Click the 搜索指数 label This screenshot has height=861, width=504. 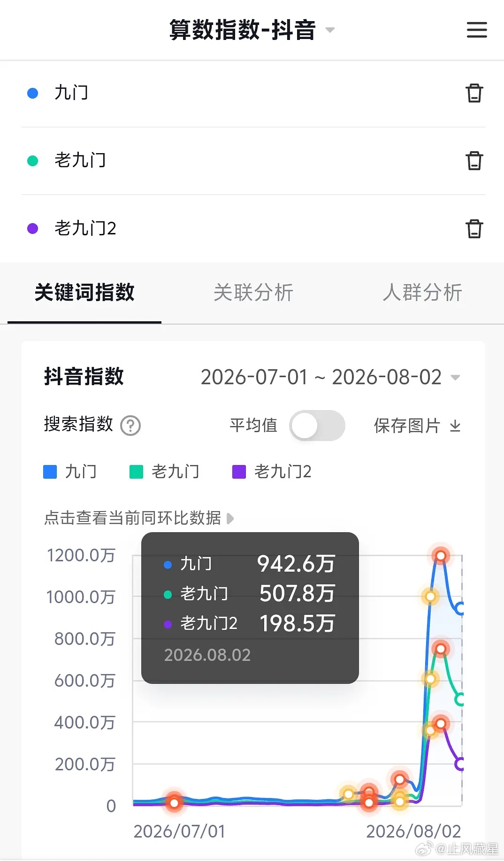(78, 424)
